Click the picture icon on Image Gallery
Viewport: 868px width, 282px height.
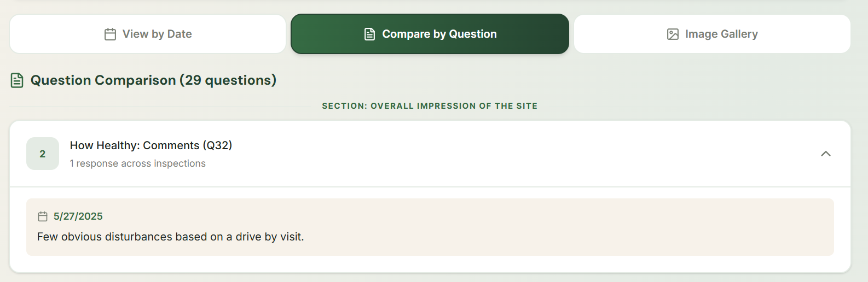(673, 34)
